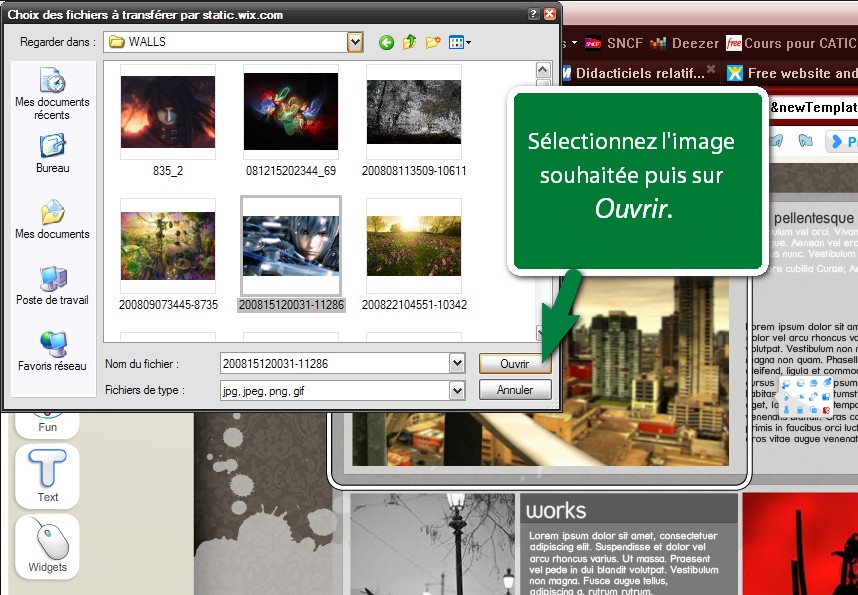Close the file transfer dialog

pos(549,14)
